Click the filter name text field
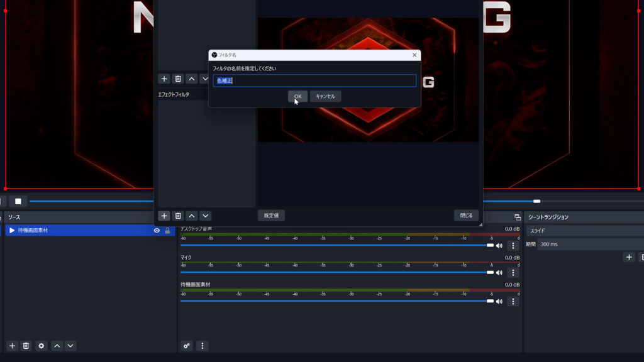The image size is (644, 362). [x=314, y=80]
